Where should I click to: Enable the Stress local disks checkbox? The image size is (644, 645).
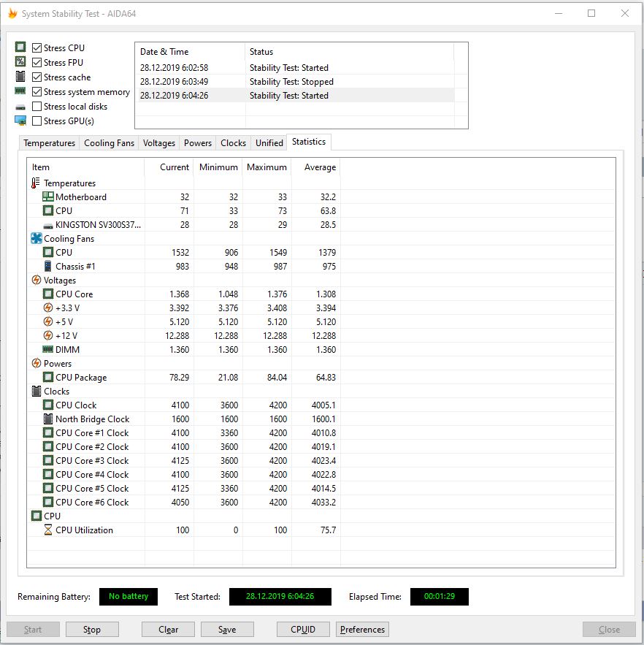(37, 106)
